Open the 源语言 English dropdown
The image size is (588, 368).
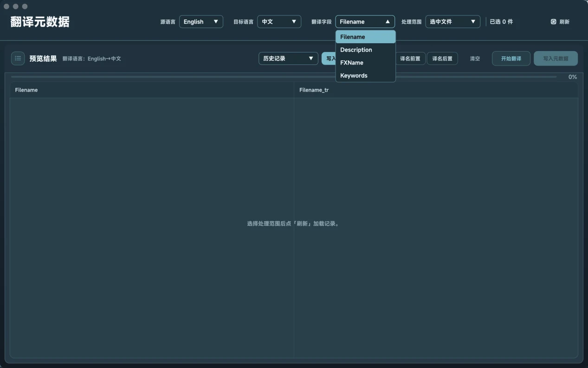tap(201, 22)
